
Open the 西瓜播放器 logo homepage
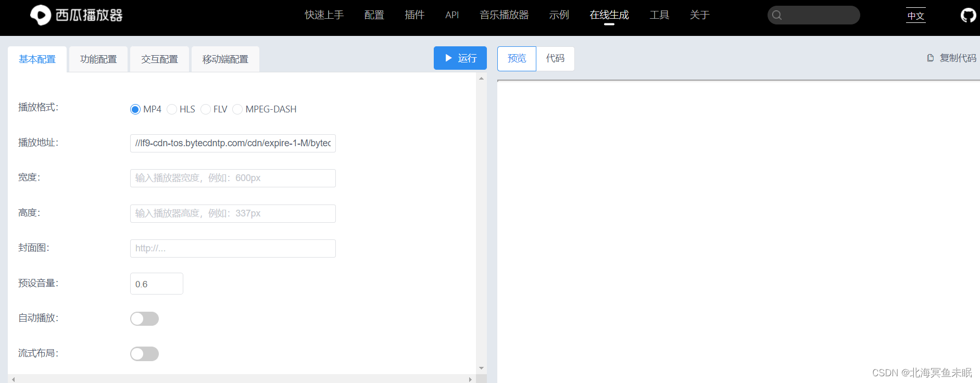(x=77, y=15)
